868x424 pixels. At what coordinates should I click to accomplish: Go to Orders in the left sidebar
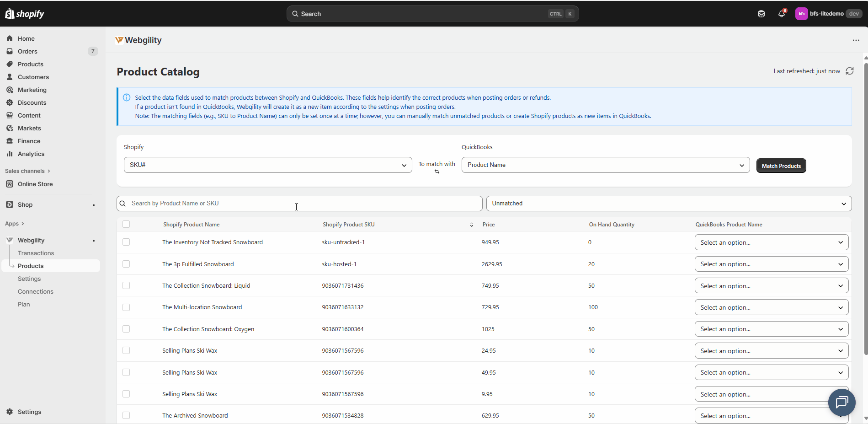(27, 51)
